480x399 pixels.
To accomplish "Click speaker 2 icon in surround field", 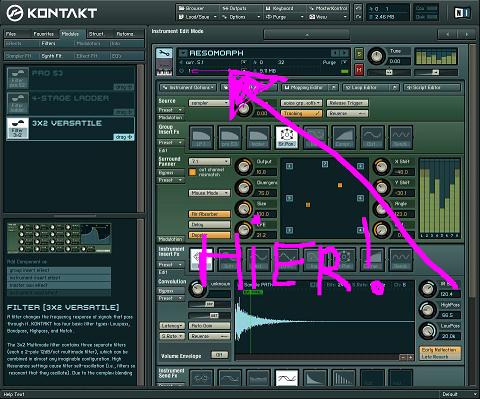I will click(x=325, y=164).
